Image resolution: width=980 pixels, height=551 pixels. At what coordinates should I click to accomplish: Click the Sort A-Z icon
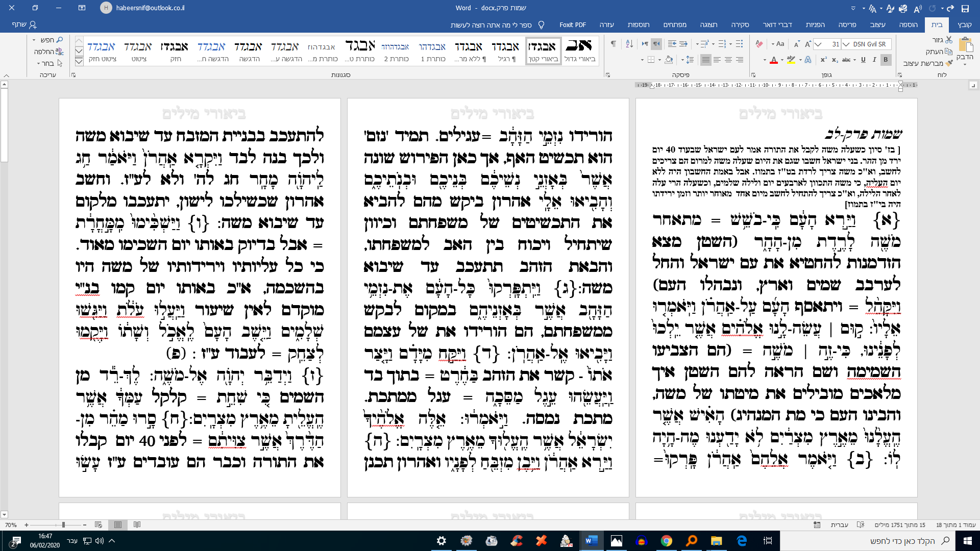pyautogui.click(x=629, y=44)
